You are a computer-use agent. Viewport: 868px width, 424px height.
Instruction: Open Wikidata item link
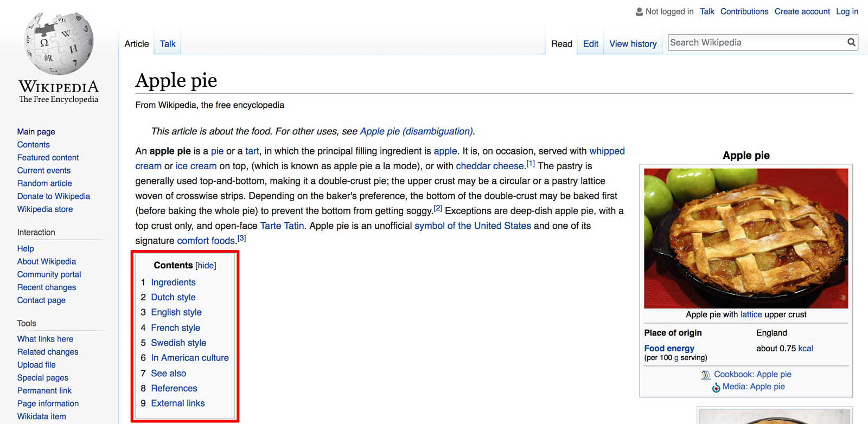42,416
